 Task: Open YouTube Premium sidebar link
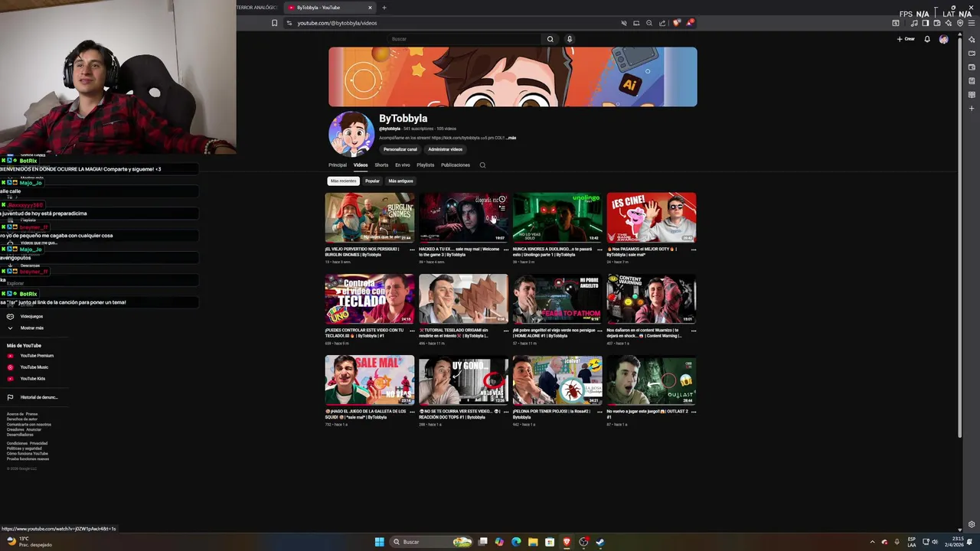(x=37, y=356)
